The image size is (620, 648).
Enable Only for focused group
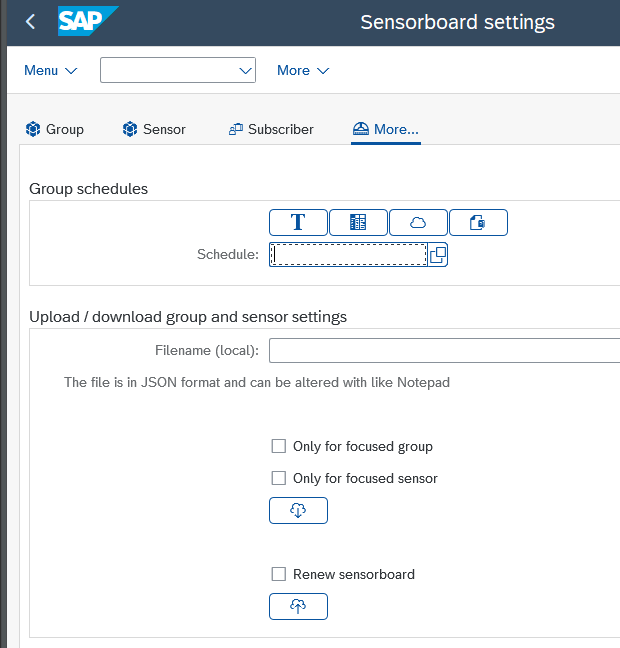coord(279,446)
